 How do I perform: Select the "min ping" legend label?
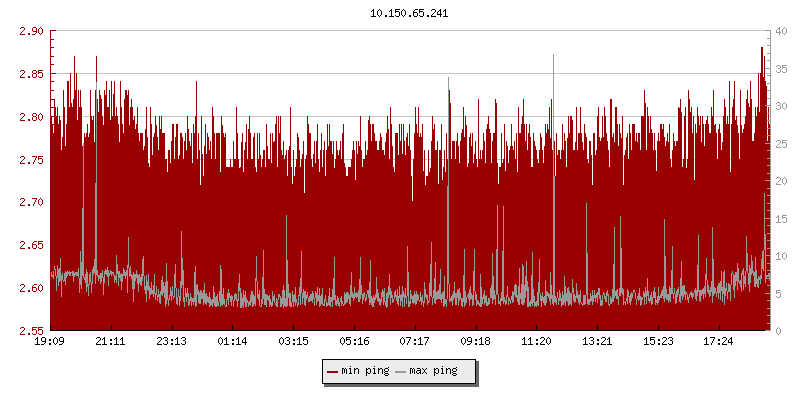tap(365, 372)
